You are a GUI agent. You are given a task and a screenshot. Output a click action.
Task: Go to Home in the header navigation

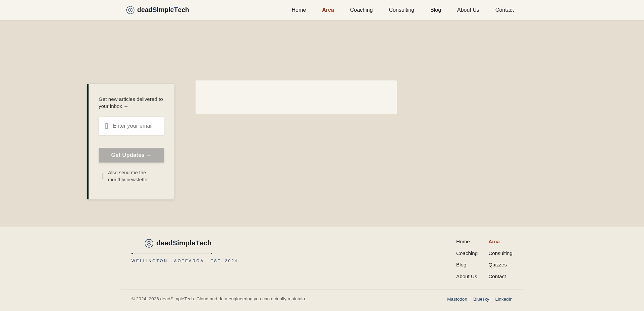pos(299,10)
